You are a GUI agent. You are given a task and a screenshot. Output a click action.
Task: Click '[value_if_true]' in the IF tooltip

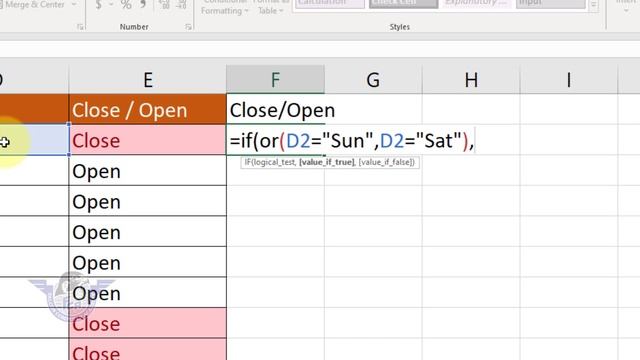coord(327,162)
